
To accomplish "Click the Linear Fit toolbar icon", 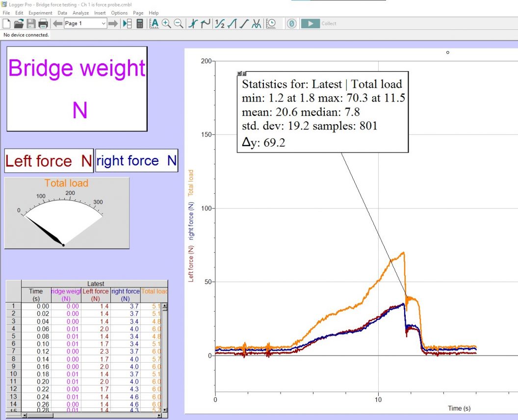I will [x=242, y=24].
